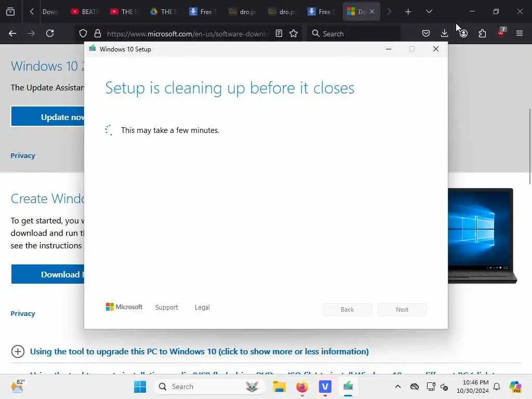Click Back button in Setup window

click(x=347, y=310)
